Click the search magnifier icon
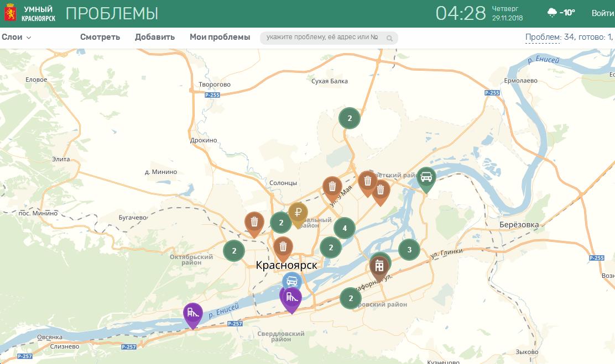The width and height of the screenshot is (615, 364). pos(389,38)
